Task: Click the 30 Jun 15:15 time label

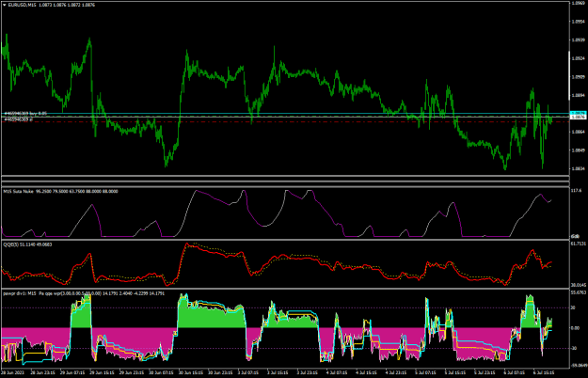Action: pyautogui.click(x=191, y=373)
